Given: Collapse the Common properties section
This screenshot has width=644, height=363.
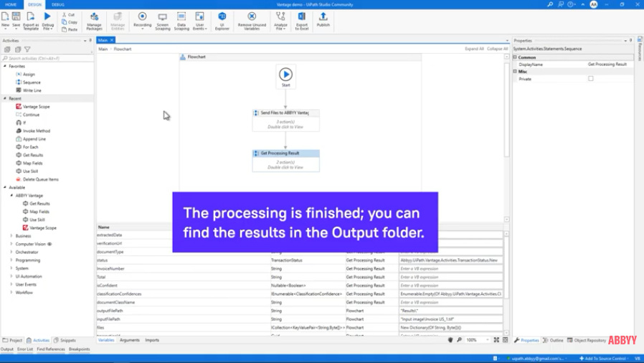Looking at the screenshot, I should point(515,57).
